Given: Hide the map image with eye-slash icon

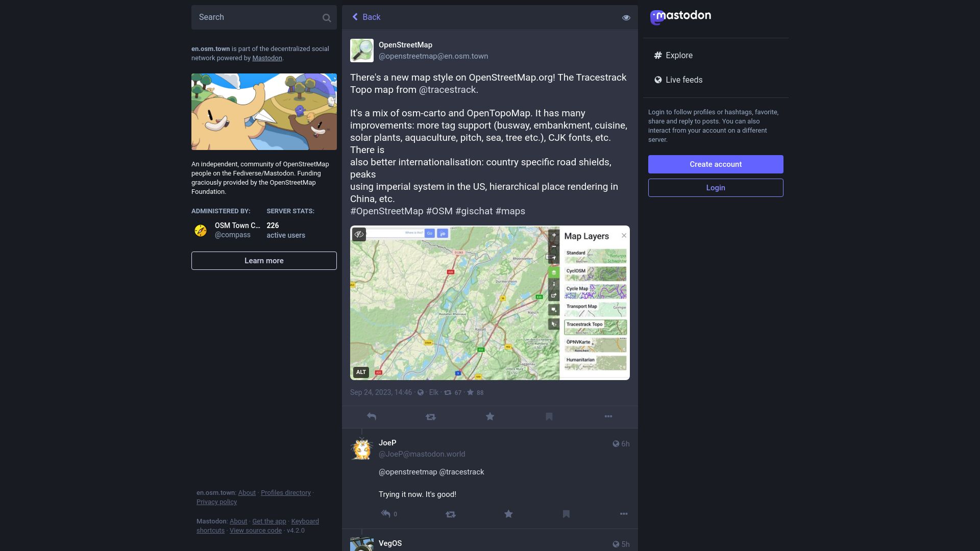Looking at the screenshot, I should pyautogui.click(x=359, y=234).
